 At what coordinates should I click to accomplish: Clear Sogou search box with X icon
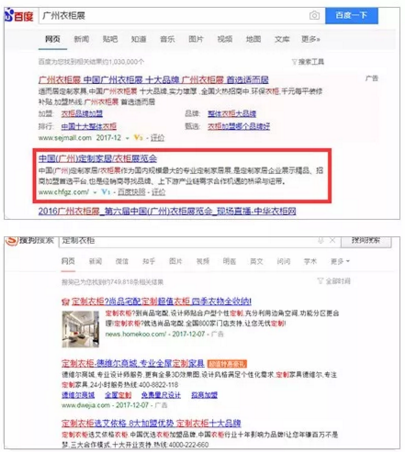click(332, 240)
